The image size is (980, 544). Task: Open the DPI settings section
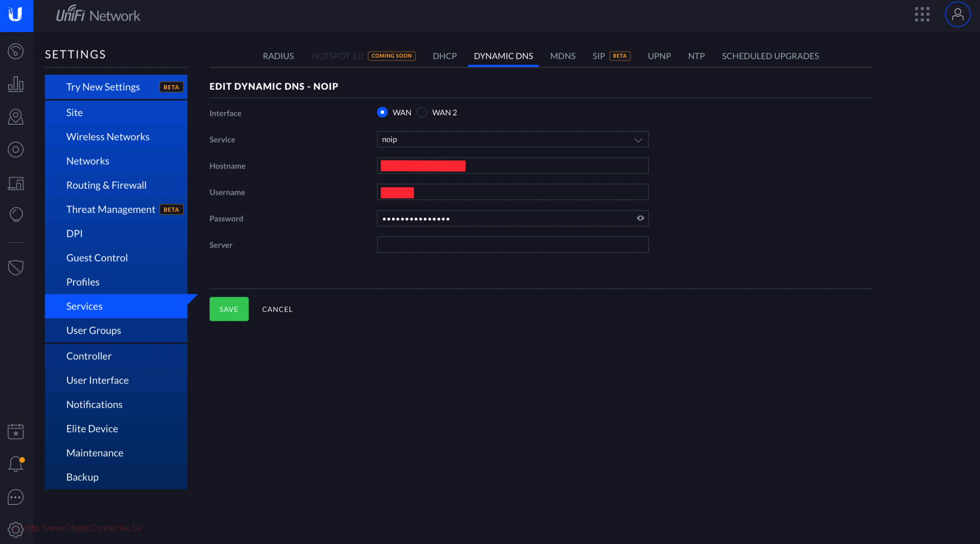tap(116, 233)
